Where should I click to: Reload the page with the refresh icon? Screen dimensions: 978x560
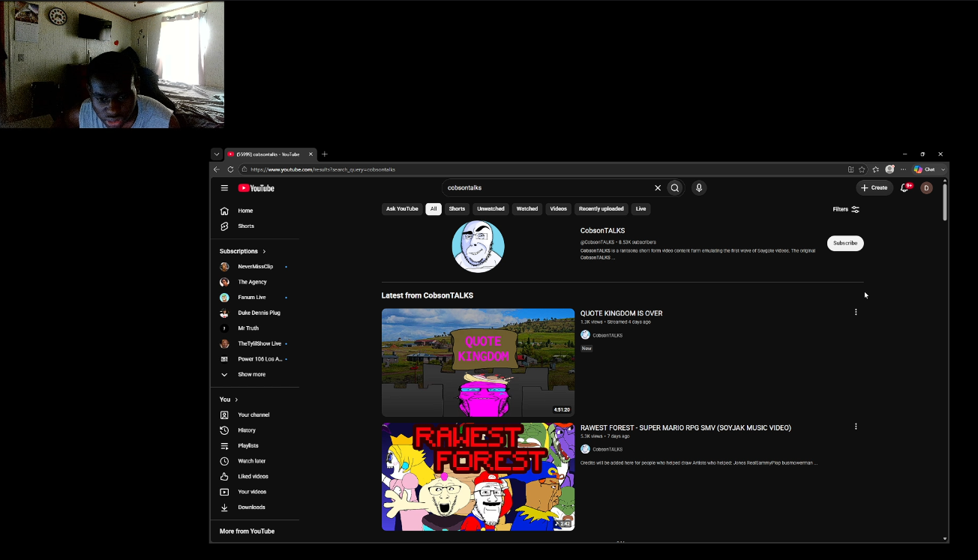click(x=230, y=169)
